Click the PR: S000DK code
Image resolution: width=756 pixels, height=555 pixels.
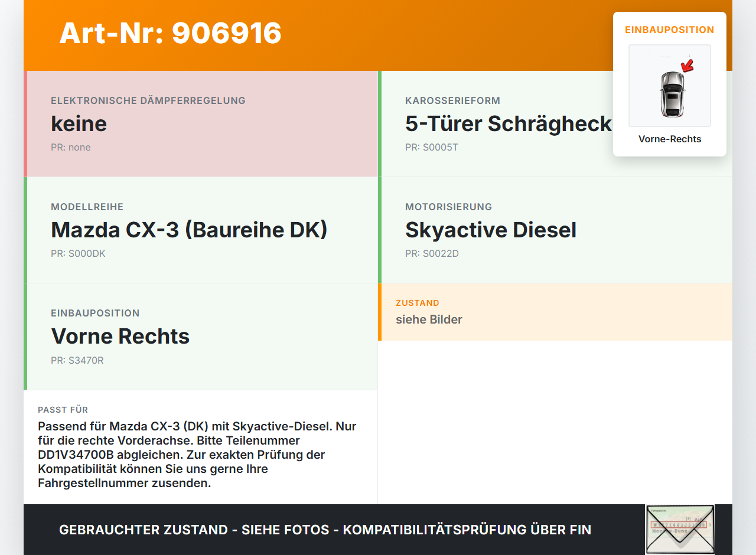78,254
